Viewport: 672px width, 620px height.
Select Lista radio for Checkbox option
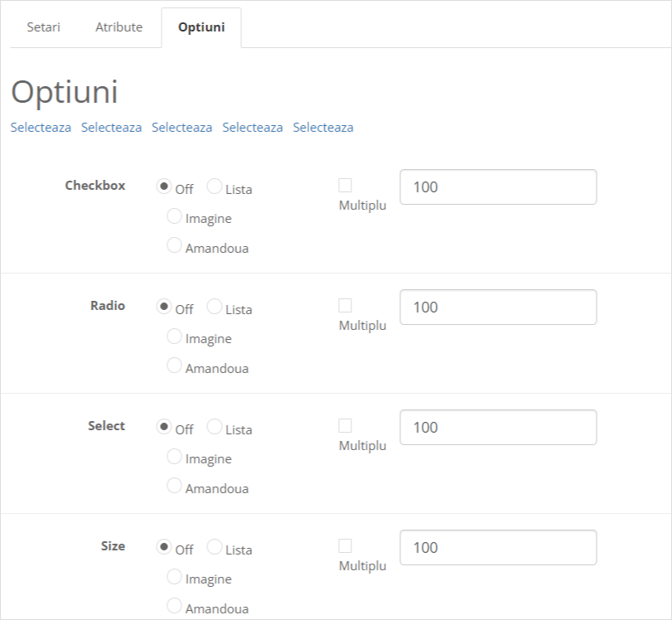(214, 186)
